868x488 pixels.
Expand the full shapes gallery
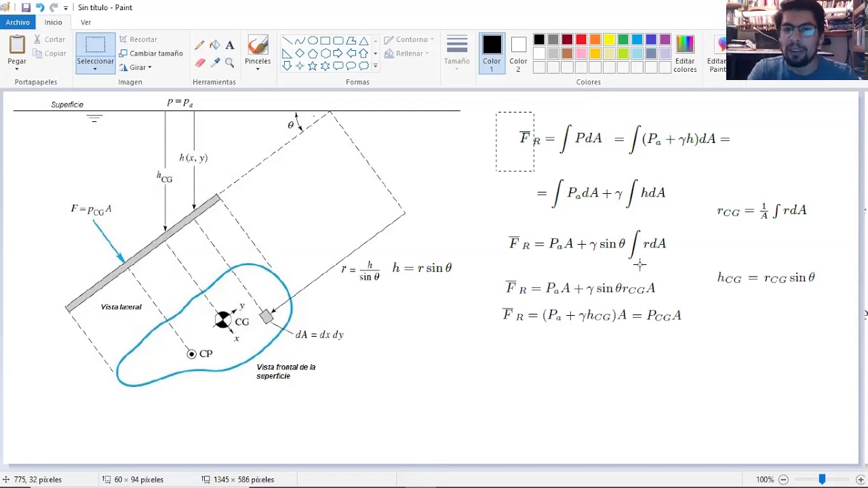coord(375,66)
